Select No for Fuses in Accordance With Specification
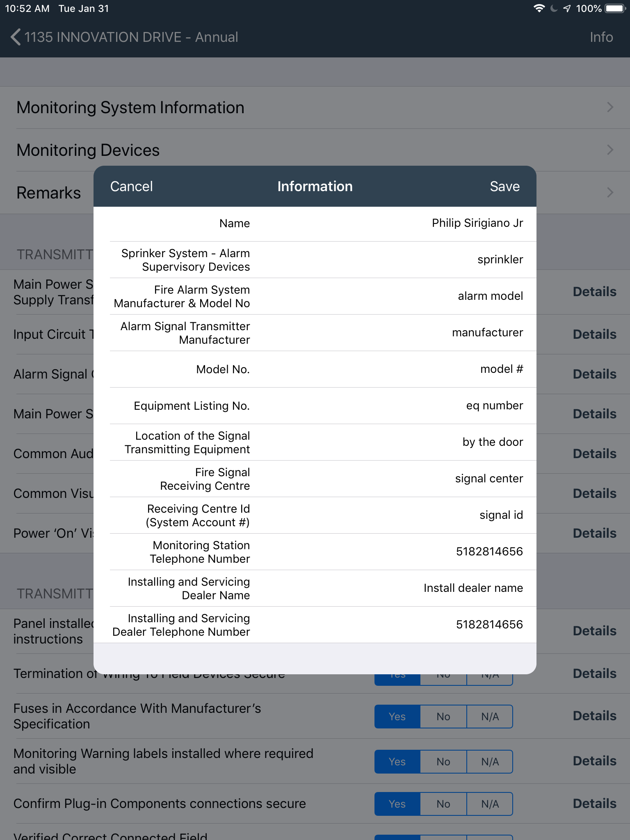This screenshot has height=840, width=630. pos(443,716)
